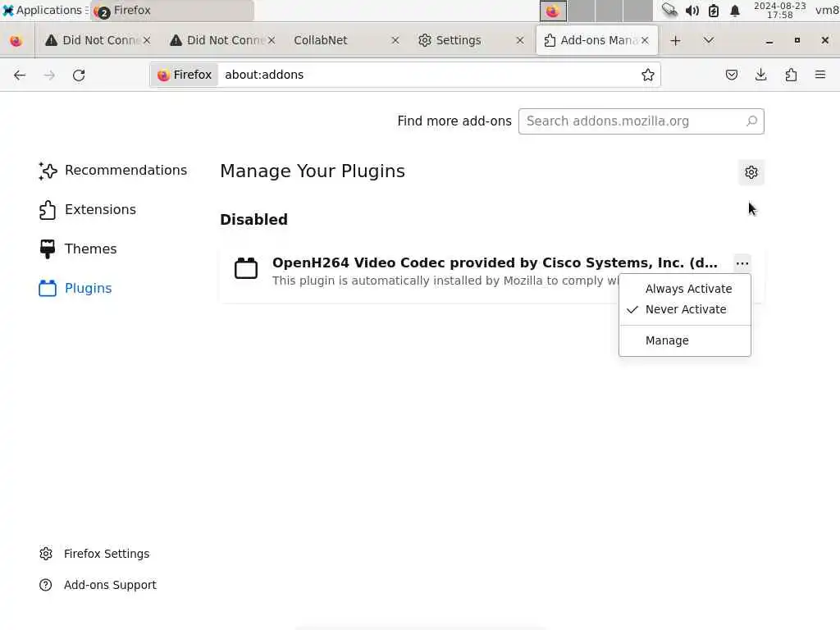The width and height of the screenshot is (840, 630).
Task: Click the search magnifier in add-ons search
Action: point(751,121)
